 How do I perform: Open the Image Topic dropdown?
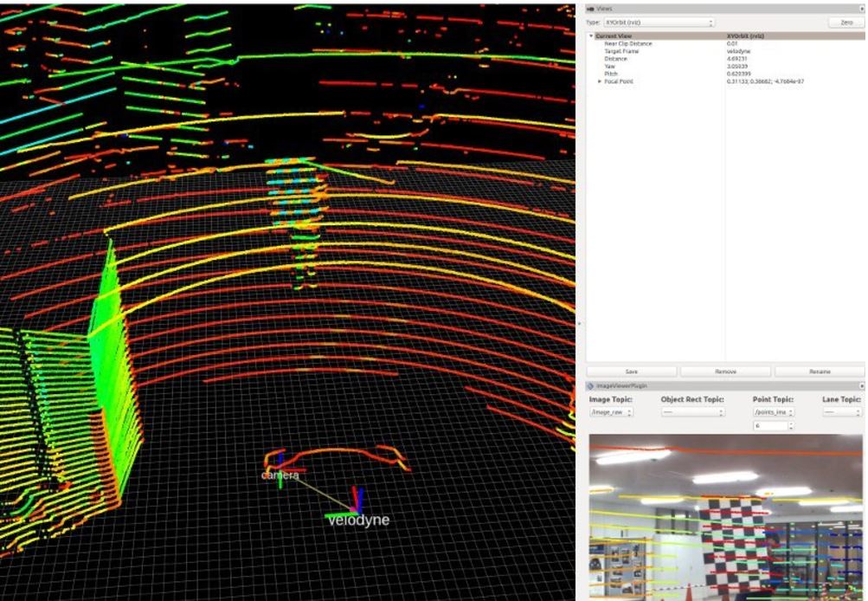click(612, 412)
